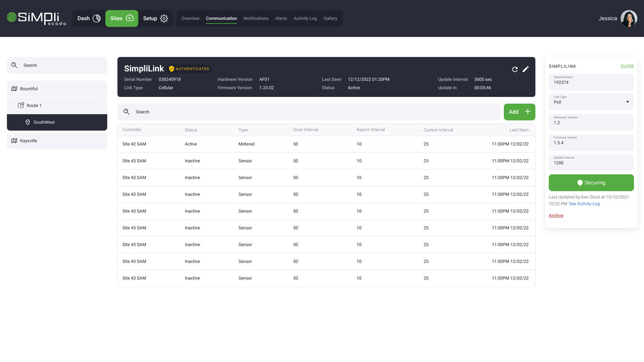Edit the Firmware Version field 1.5.4
Viewport: 644px width, 362px height.
click(591, 142)
